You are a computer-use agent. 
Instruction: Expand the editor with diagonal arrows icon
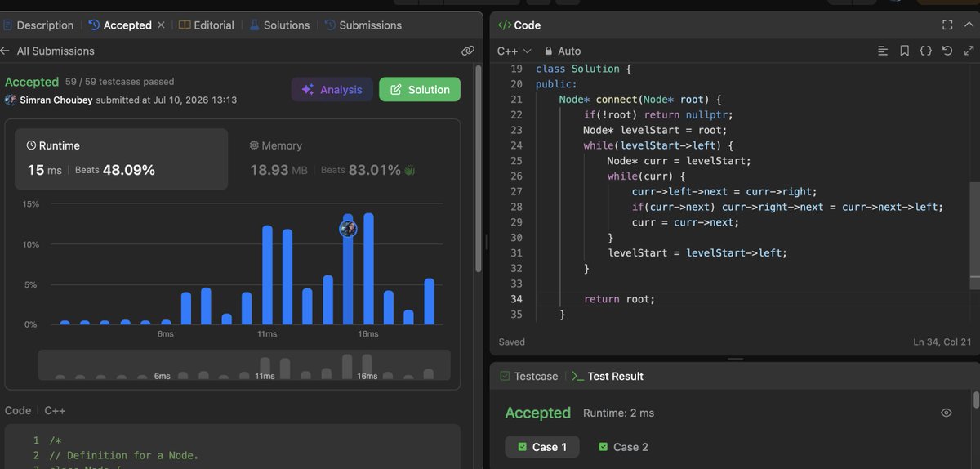[x=968, y=51]
